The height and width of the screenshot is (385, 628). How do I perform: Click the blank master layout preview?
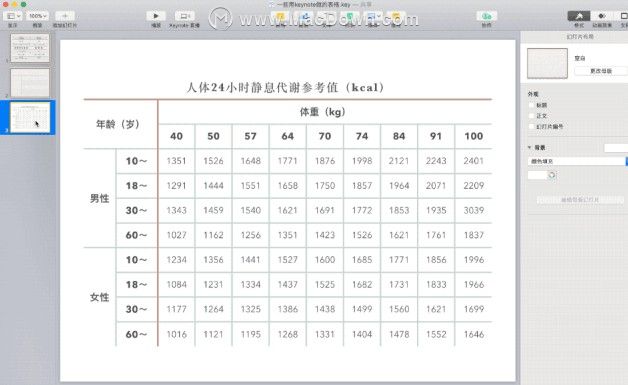tap(547, 63)
